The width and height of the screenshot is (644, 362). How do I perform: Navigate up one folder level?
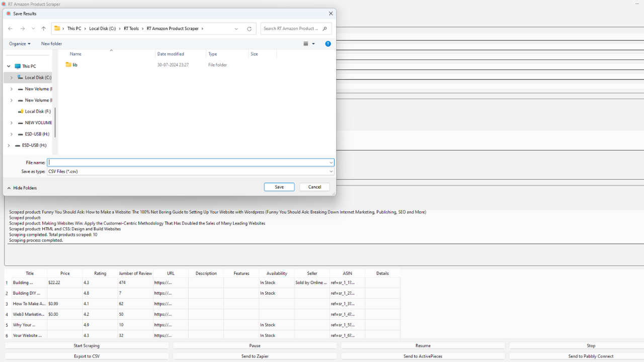click(x=43, y=29)
